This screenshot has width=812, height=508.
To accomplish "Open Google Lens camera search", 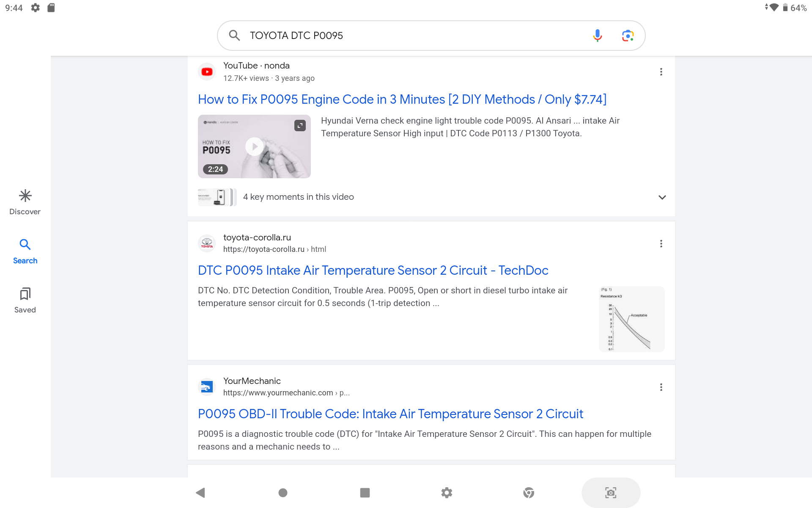I will (628, 36).
